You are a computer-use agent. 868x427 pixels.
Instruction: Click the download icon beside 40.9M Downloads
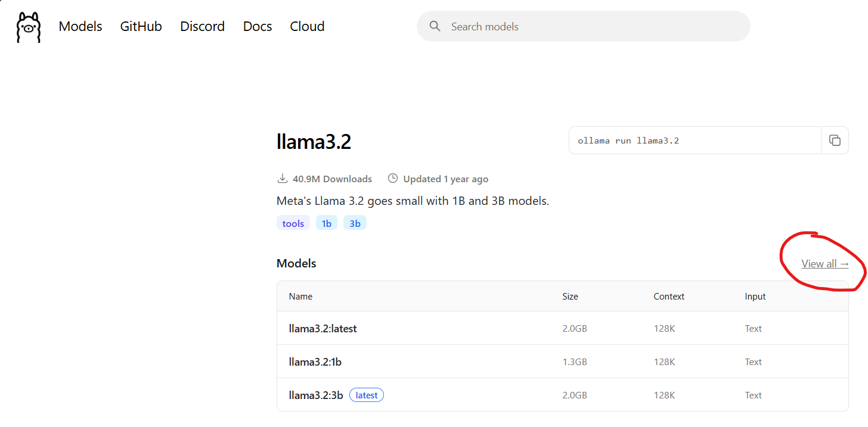click(283, 179)
